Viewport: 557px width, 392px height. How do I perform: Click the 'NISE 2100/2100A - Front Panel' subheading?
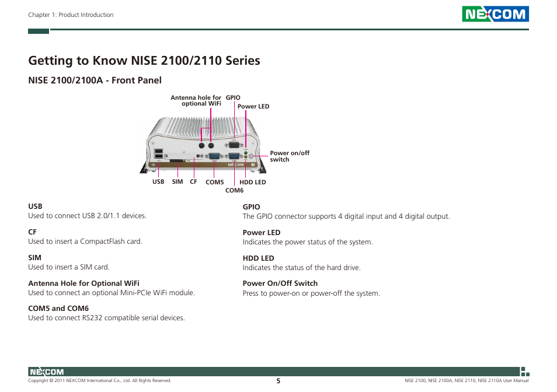(95, 80)
